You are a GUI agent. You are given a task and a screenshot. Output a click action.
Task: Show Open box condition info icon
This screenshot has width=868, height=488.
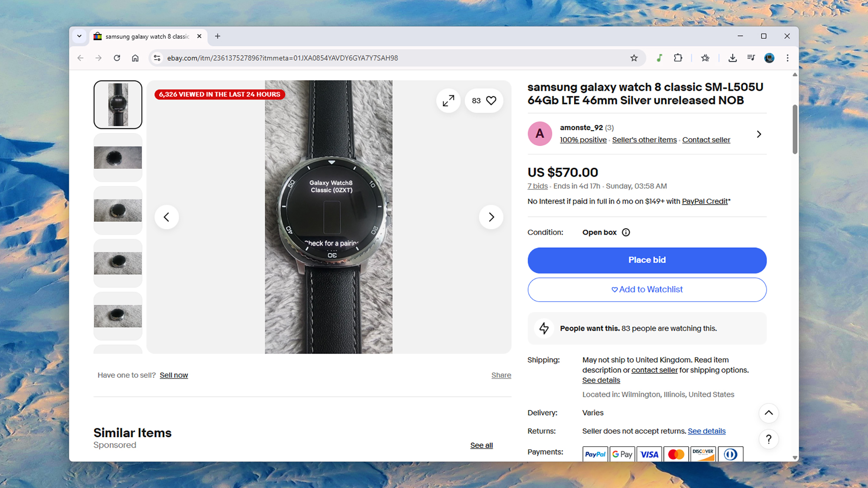coord(626,233)
